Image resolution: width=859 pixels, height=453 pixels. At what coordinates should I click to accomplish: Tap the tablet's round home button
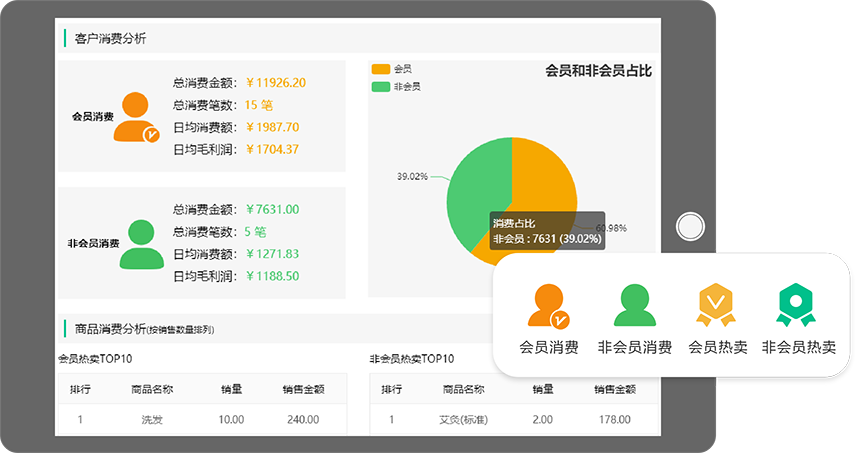tap(690, 226)
